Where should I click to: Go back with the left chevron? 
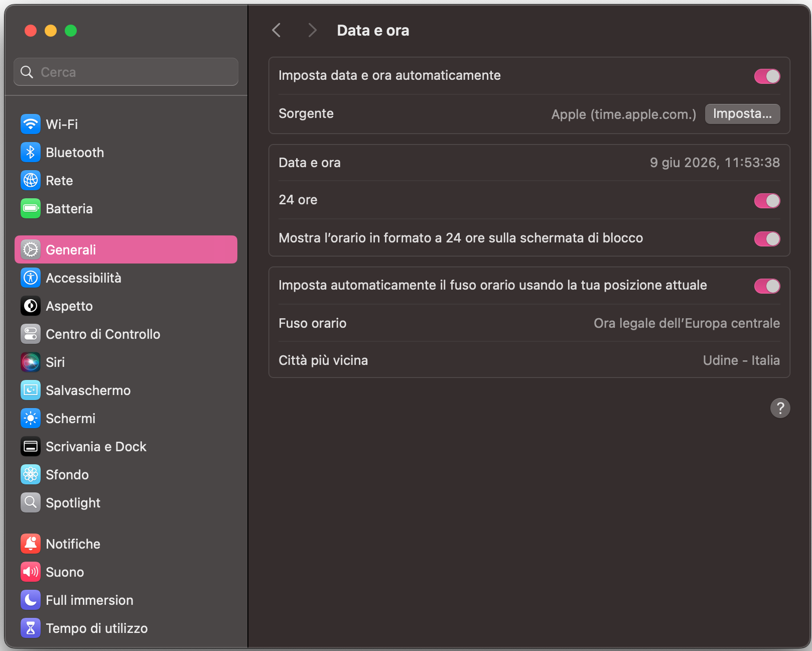coord(277,30)
